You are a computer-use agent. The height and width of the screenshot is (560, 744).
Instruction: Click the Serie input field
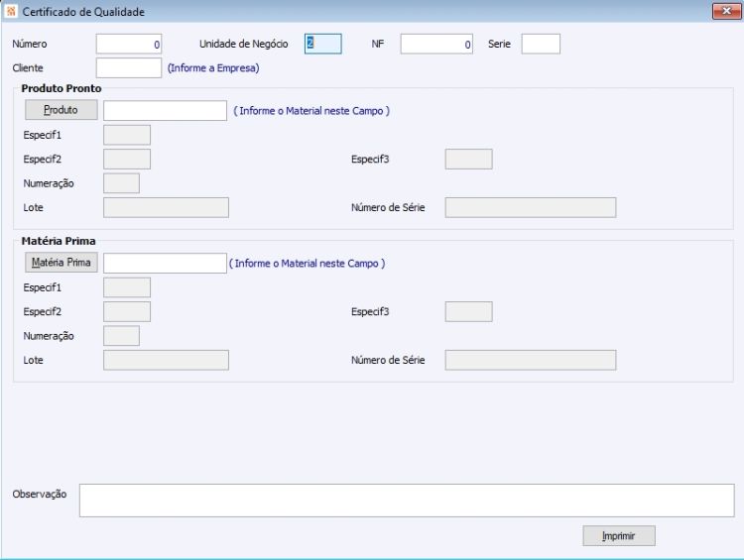pos(541,44)
